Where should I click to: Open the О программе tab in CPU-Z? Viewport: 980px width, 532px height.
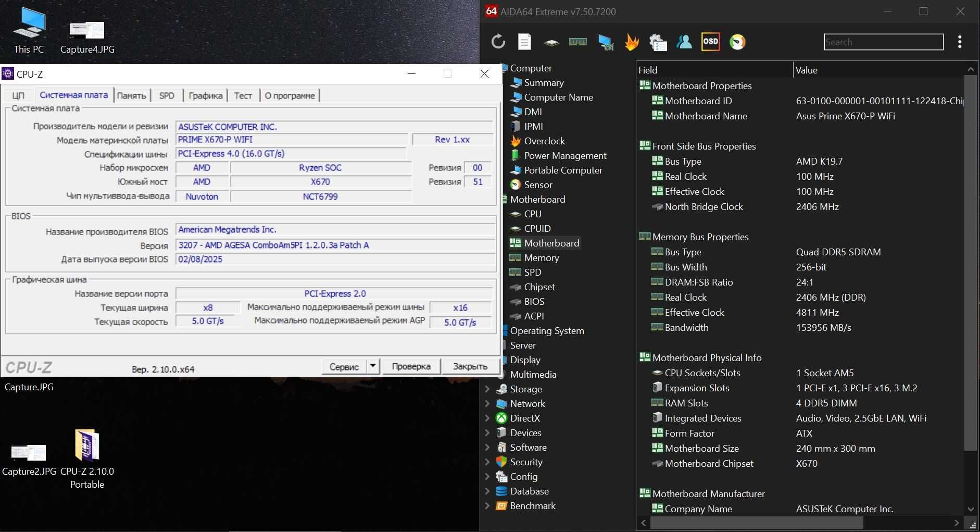[290, 95]
